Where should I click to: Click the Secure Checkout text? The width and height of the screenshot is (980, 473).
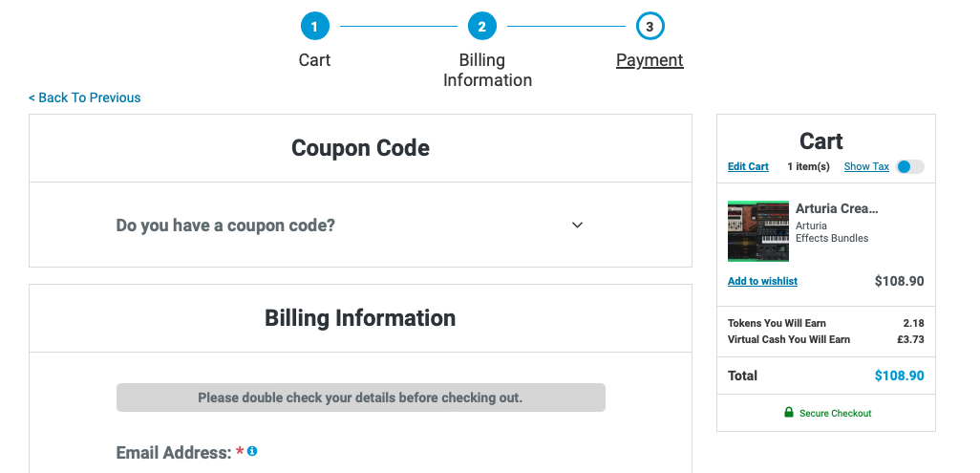pos(835,413)
